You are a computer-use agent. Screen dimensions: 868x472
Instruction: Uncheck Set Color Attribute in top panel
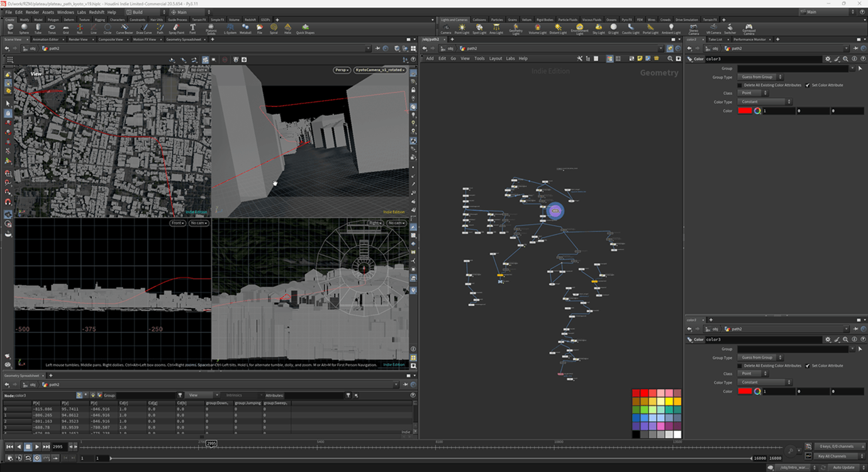[808, 85]
